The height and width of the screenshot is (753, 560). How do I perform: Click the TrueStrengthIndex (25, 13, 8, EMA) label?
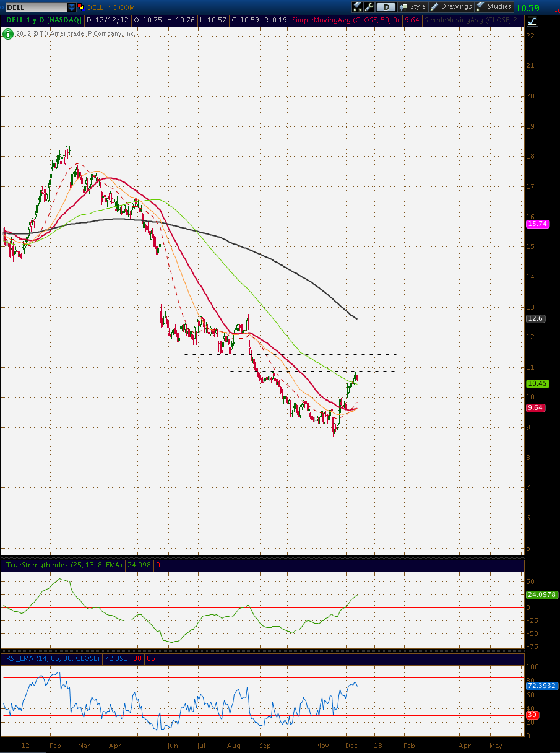[x=64, y=565]
